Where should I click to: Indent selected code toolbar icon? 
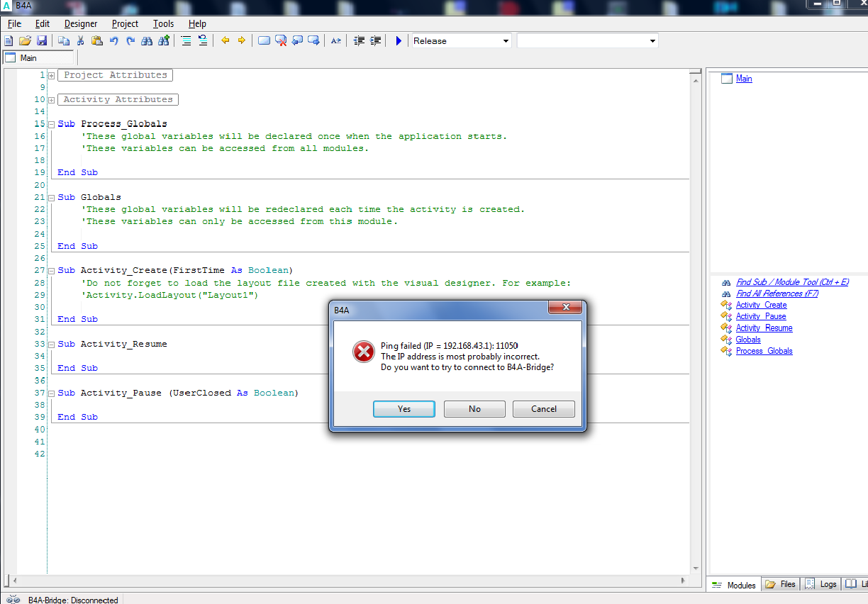[376, 41]
